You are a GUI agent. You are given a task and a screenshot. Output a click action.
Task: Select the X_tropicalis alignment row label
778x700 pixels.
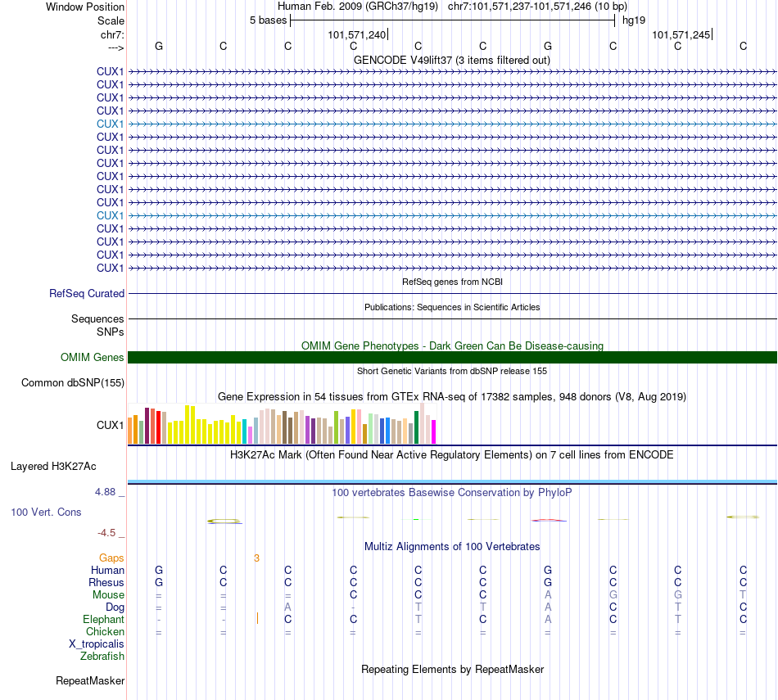pyautogui.click(x=97, y=644)
